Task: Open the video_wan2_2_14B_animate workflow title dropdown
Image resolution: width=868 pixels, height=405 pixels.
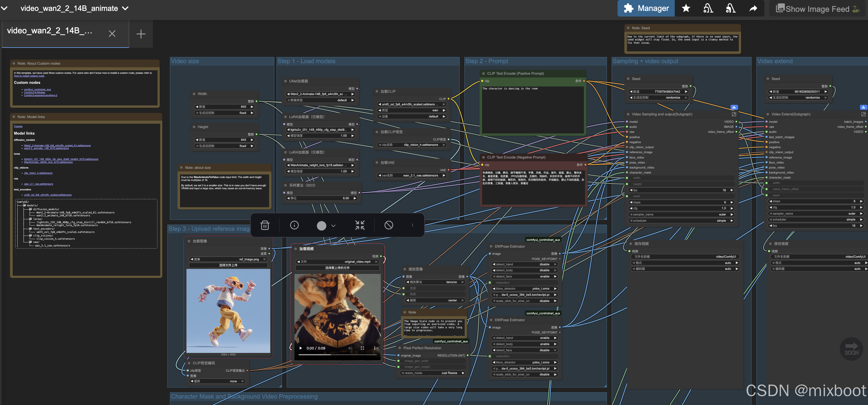Action: pos(125,9)
